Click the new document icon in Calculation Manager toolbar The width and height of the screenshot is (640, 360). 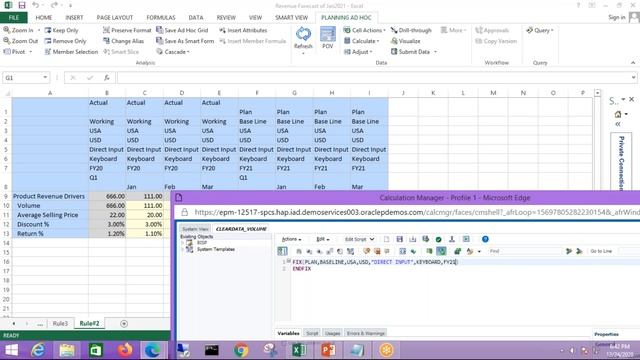click(x=387, y=239)
